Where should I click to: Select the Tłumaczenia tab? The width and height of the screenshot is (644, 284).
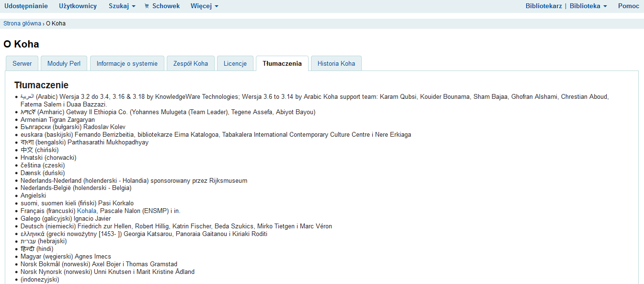point(282,63)
